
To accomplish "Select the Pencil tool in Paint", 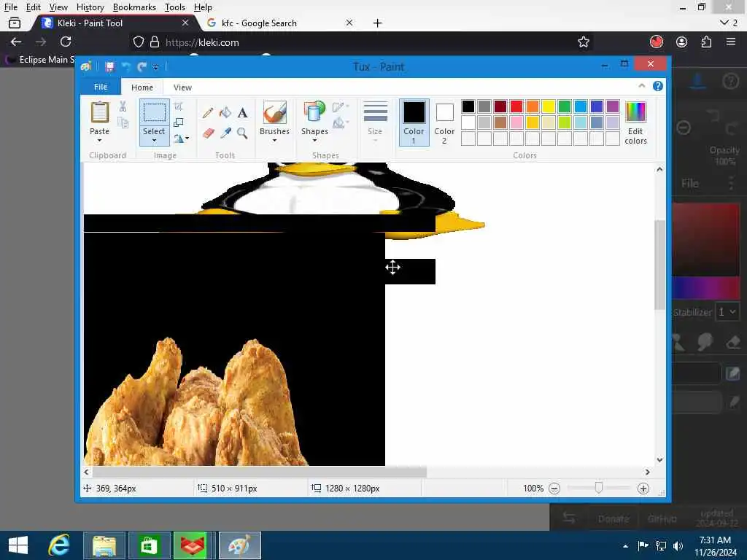I will (x=208, y=113).
